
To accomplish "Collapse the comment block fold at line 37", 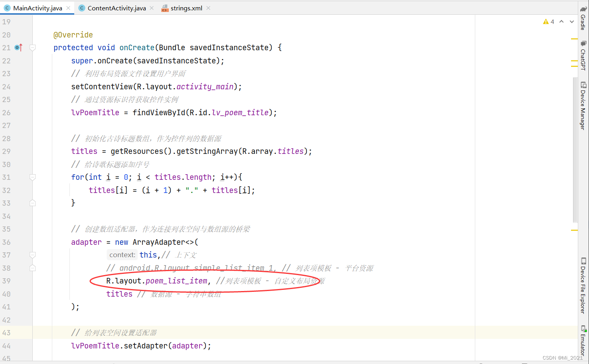I will (x=33, y=255).
